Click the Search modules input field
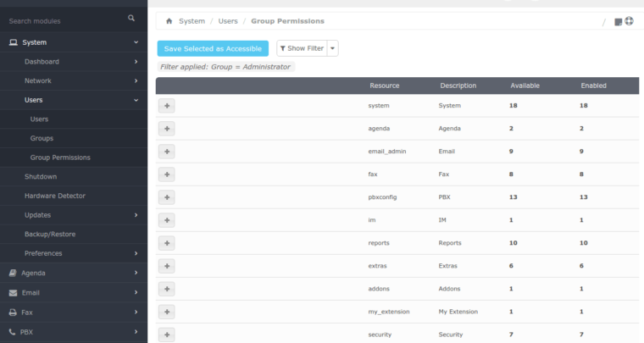This screenshot has width=644, height=343. [64, 19]
